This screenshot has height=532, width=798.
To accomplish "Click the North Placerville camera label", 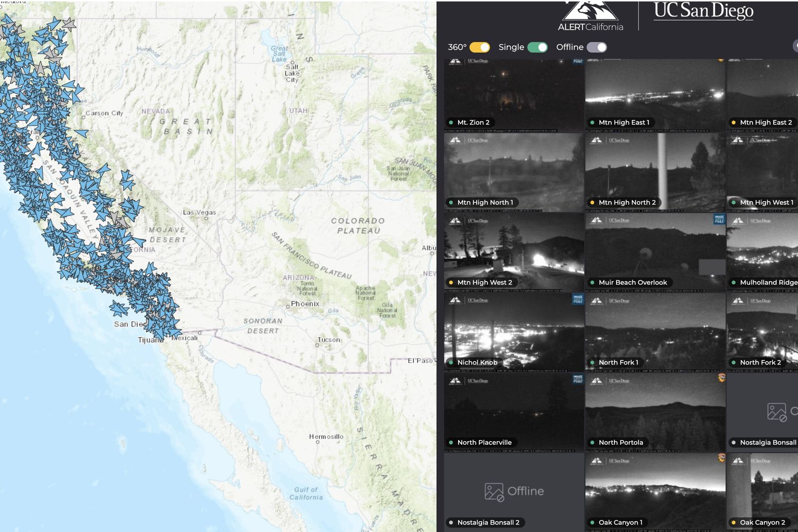I will coord(484,443).
